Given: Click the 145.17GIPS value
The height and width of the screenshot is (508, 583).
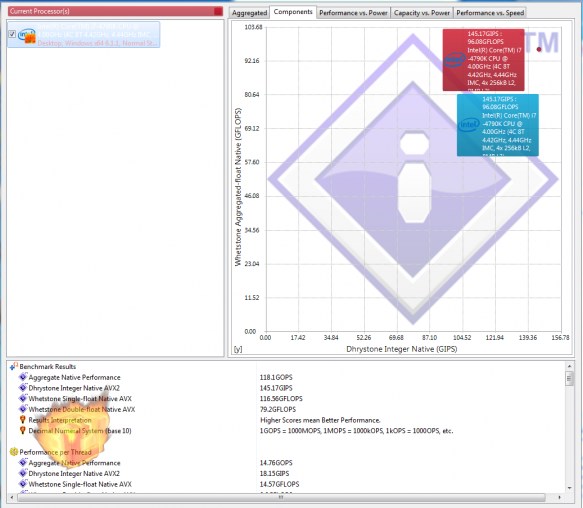Looking at the screenshot, I should 276,388.
